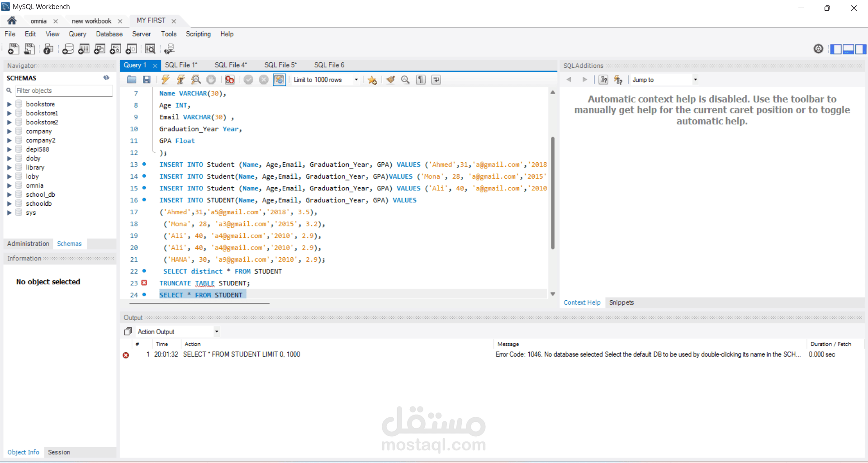Save query to favorites star icon
The height and width of the screenshot is (463, 868).
(372, 80)
